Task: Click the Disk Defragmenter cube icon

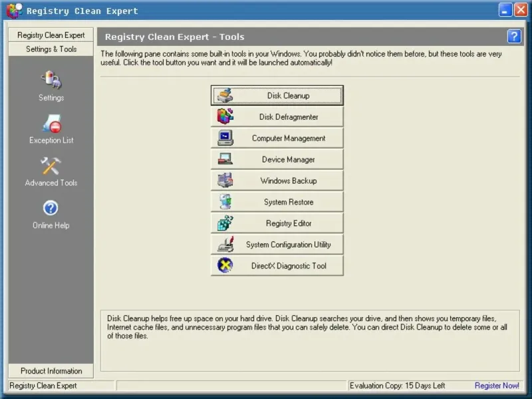Action: [x=225, y=116]
